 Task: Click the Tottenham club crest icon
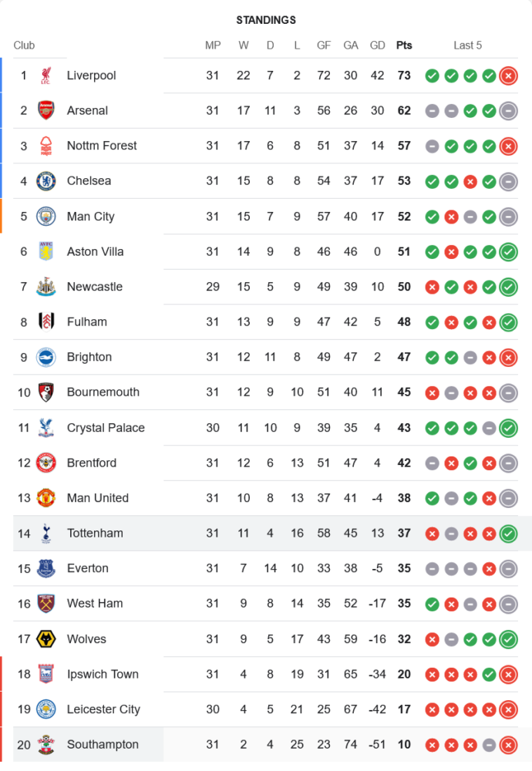tap(45, 534)
